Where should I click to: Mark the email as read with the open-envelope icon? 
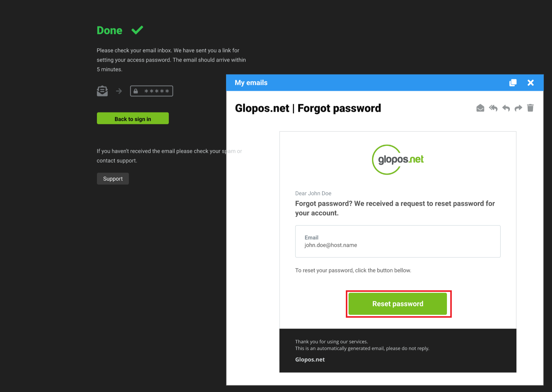click(x=480, y=108)
